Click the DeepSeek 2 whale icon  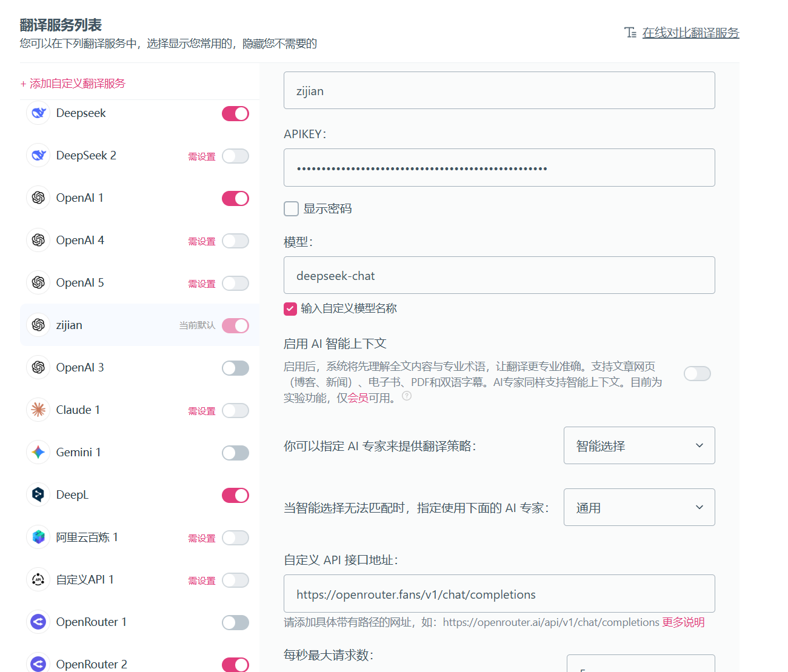[x=38, y=156]
